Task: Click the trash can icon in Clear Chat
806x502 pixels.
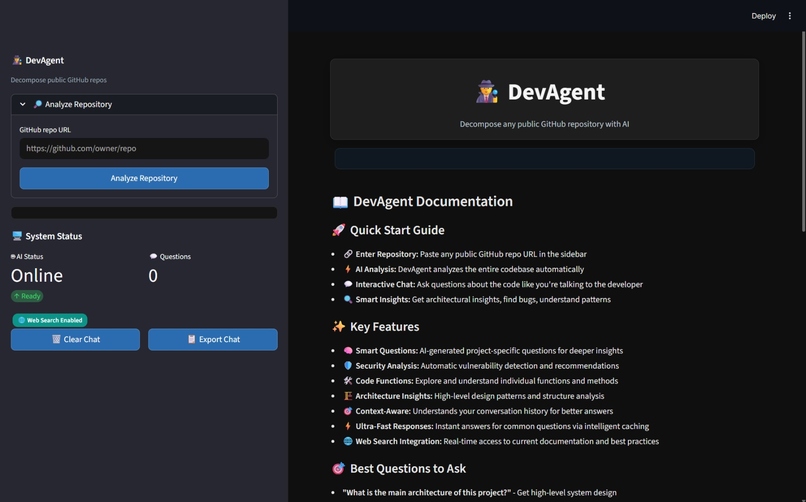Action: tap(57, 339)
